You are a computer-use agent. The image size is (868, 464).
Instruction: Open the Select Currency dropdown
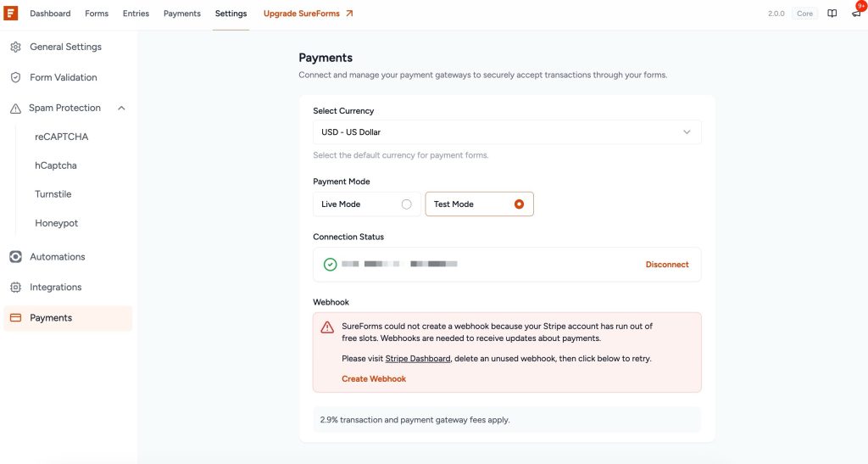click(507, 132)
